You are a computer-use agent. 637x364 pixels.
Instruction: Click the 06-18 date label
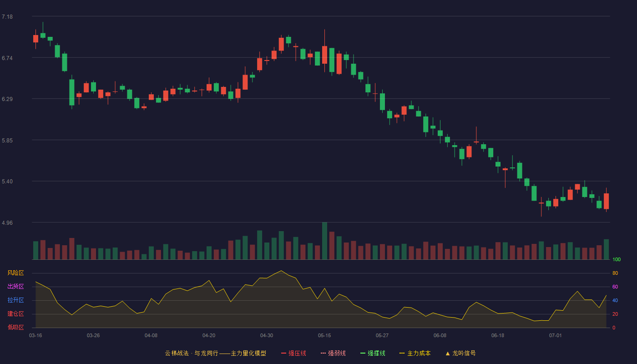pyautogui.click(x=498, y=335)
